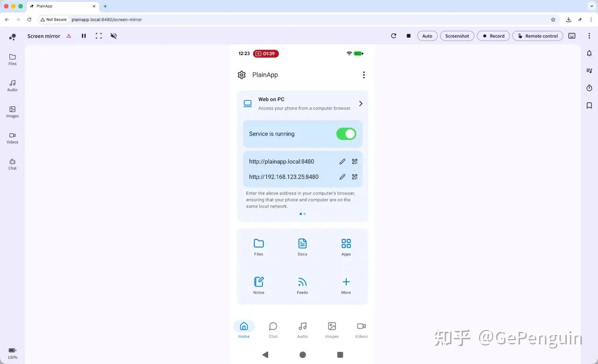This screenshot has width=598, height=364.
Task: Open Videos in the left sidebar
Action: (13, 138)
